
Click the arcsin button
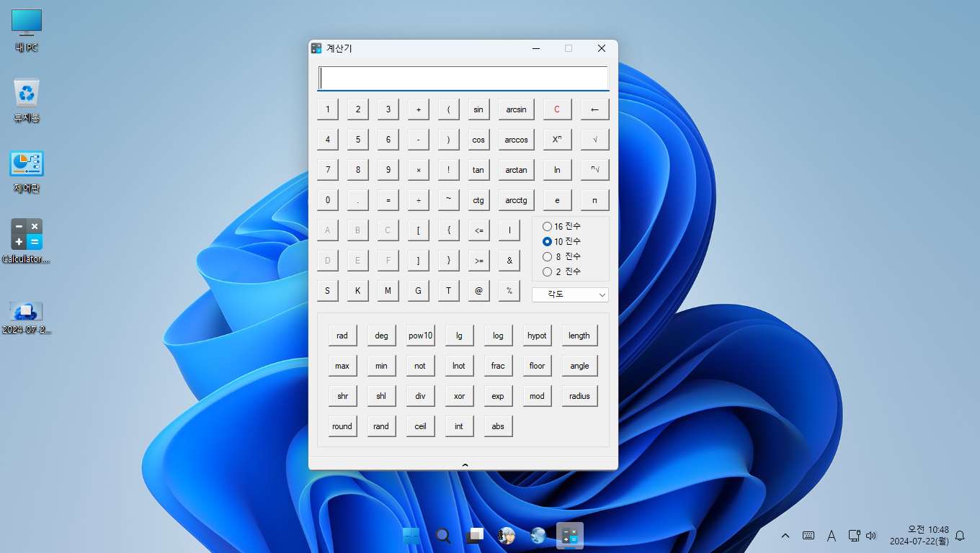click(x=516, y=109)
